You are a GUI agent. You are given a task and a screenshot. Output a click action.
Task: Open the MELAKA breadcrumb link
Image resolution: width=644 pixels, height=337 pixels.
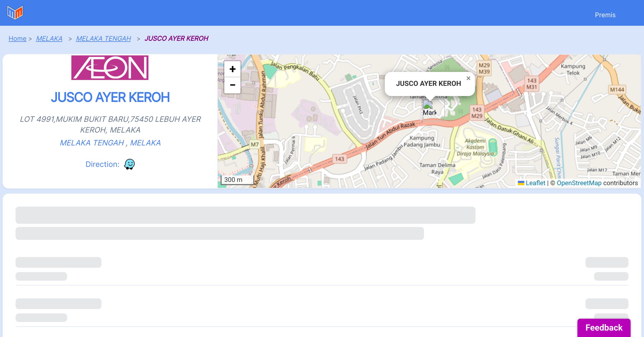pos(49,39)
